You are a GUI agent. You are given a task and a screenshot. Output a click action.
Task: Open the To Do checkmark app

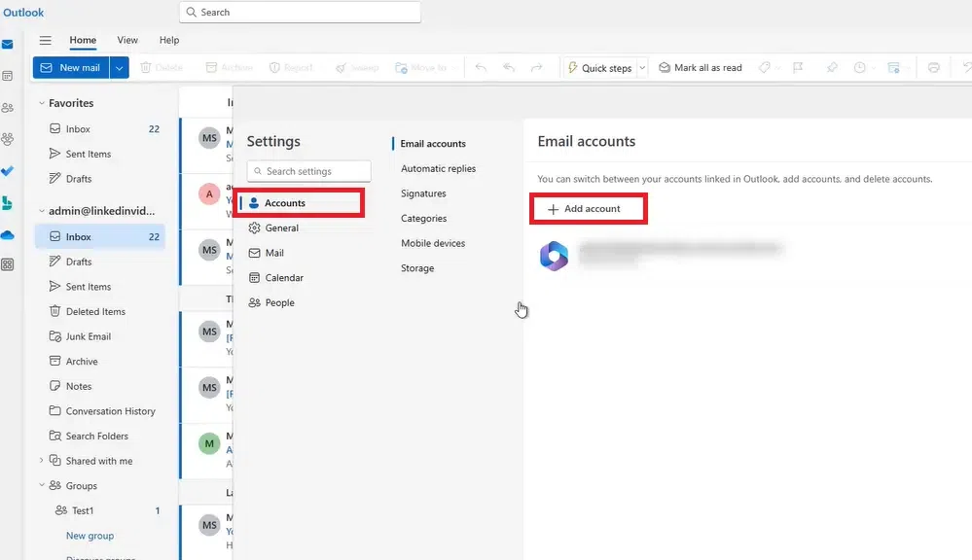(8, 171)
